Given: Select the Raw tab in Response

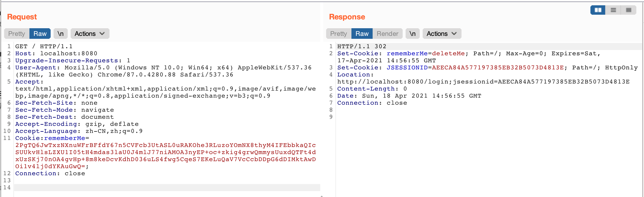Looking at the screenshot, I should [362, 34].
